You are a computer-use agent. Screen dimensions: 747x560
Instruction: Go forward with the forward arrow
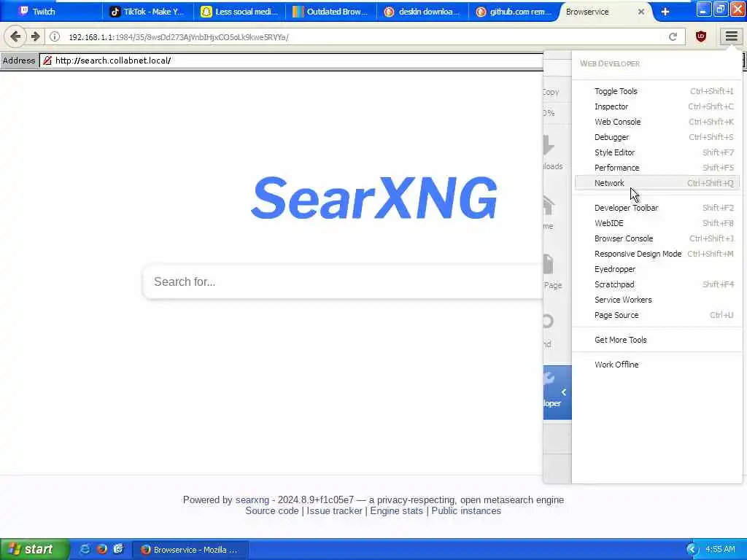tap(35, 36)
